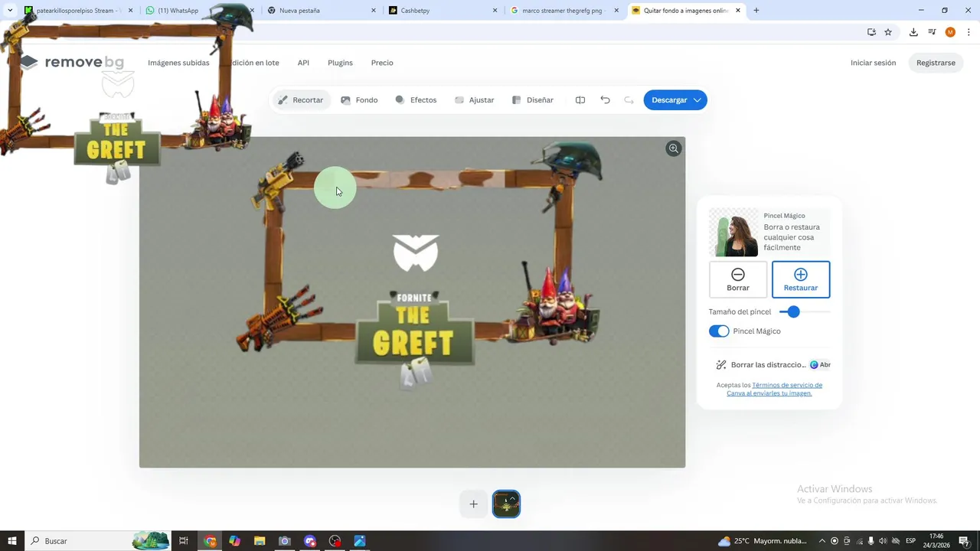The image size is (980, 551).
Task: Select the Recortar brush tool
Action: tap(301, 100)
